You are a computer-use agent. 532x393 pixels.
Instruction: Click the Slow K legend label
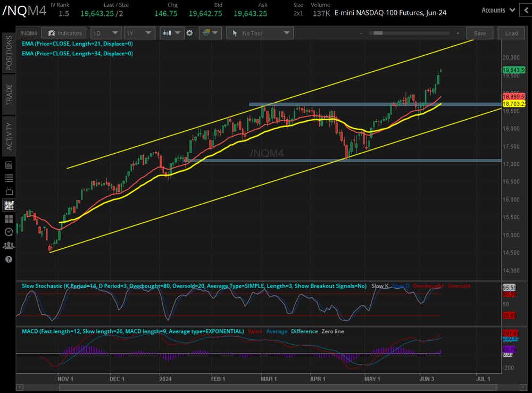pyautogui.click(x=380, y=286)
